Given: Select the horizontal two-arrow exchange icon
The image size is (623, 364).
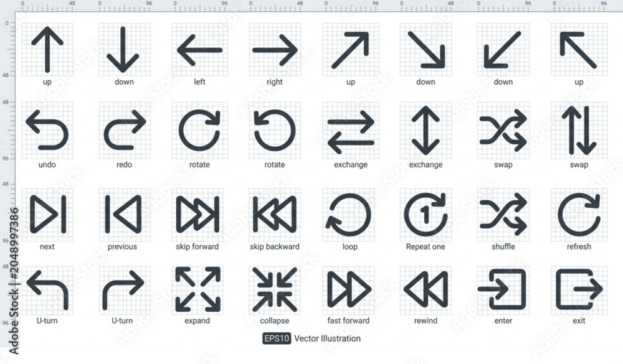Looking at the screenshot, I should (x=351, y=132).
